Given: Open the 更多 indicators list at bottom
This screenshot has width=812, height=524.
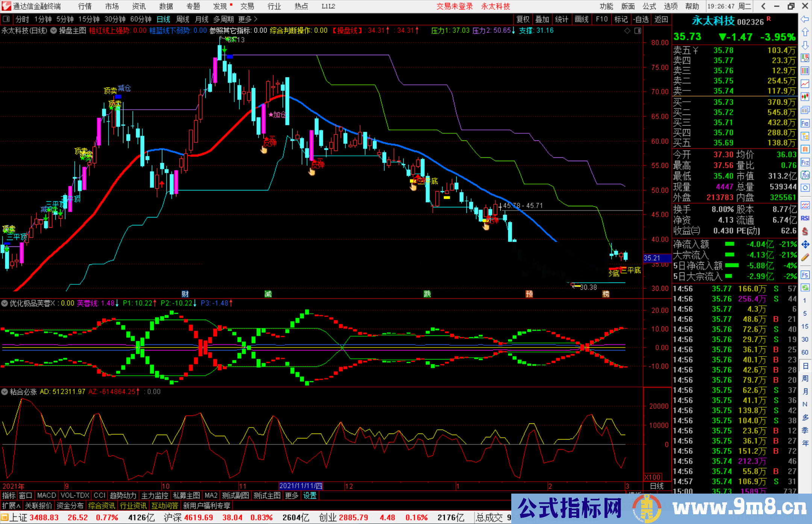Looking at the screenshot, I should 292,495.
